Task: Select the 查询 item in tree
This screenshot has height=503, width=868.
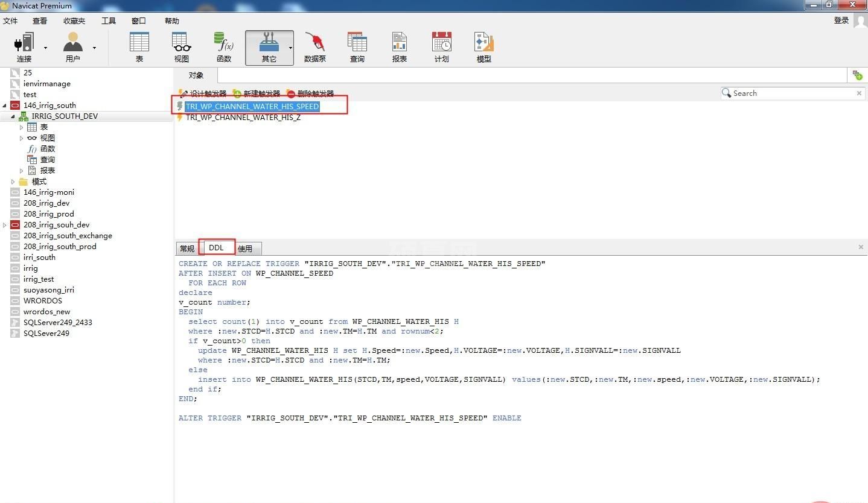Action: [48, 159]
